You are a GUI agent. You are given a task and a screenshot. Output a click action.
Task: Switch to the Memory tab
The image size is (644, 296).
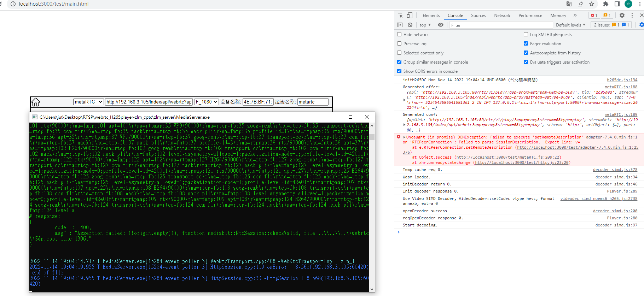tap(558, 15)
